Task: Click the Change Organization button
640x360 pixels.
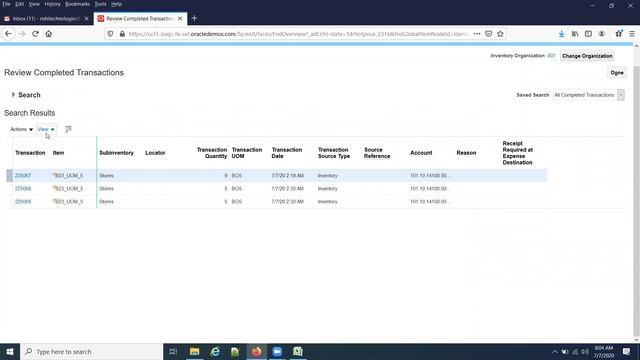Action: coord(587,56)
